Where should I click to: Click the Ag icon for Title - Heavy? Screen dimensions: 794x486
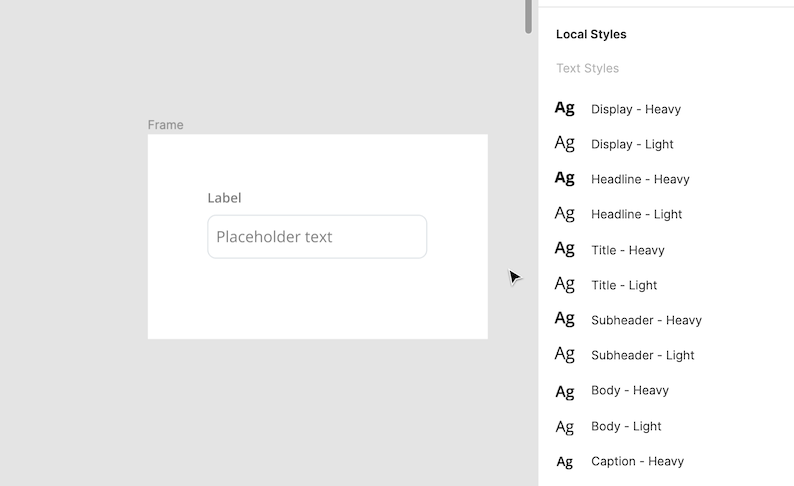coord(565,249)
